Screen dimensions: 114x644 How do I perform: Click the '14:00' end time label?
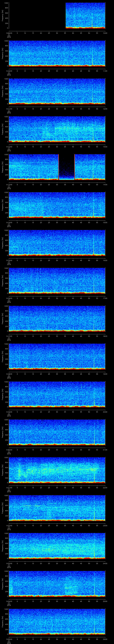click(105, 184)
